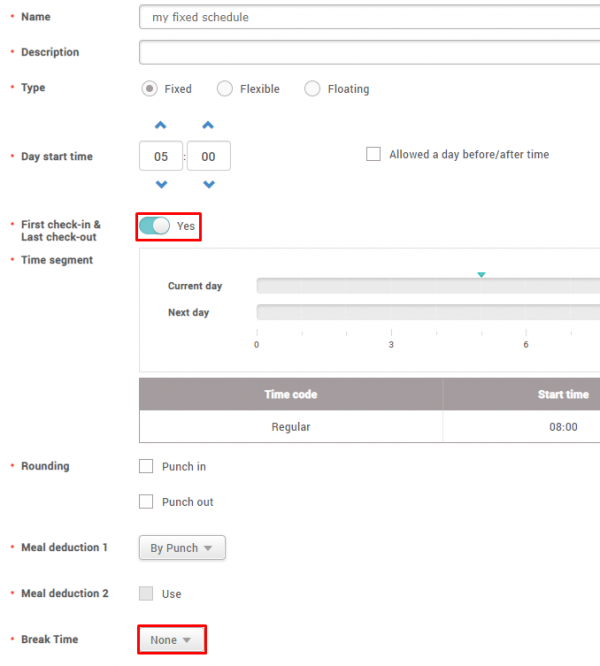
Task: Select the Floating schedule type
Action: (312, 89)
